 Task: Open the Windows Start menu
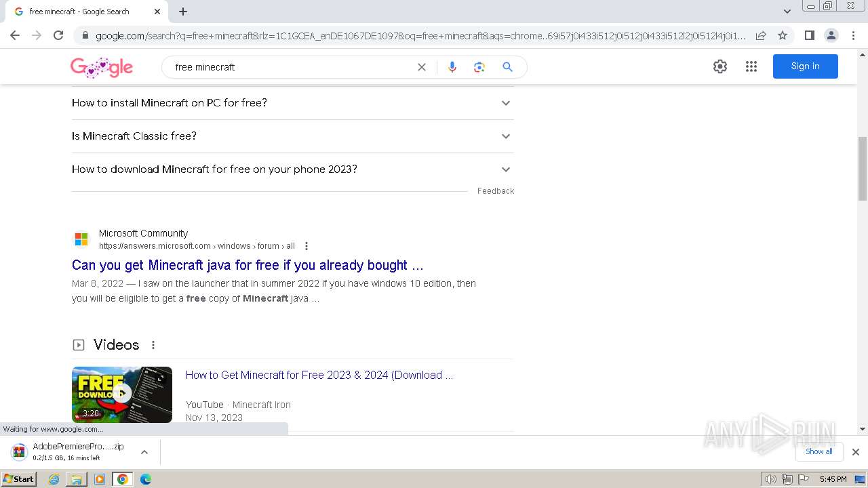[18, 479]
